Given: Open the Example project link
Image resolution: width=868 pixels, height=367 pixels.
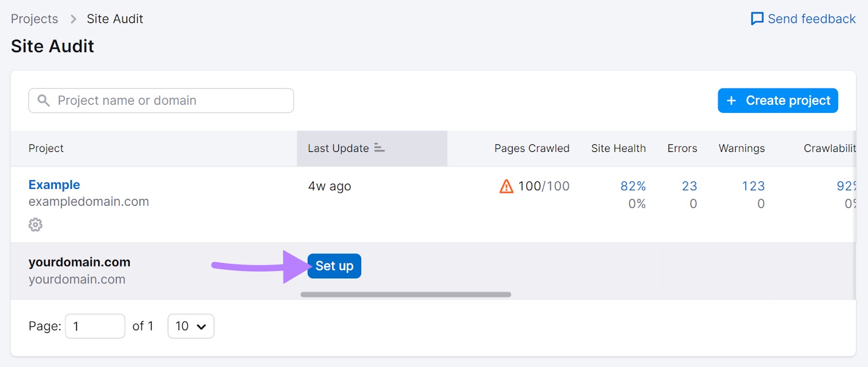Looking at the screenshot, I should click(54, 185).
